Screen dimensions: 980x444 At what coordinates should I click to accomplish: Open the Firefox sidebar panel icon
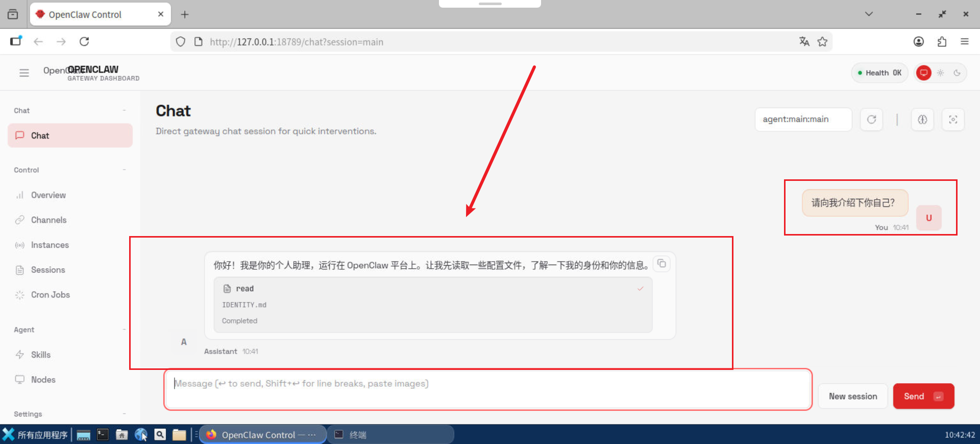pyautogui.click(x=16, y=41)
